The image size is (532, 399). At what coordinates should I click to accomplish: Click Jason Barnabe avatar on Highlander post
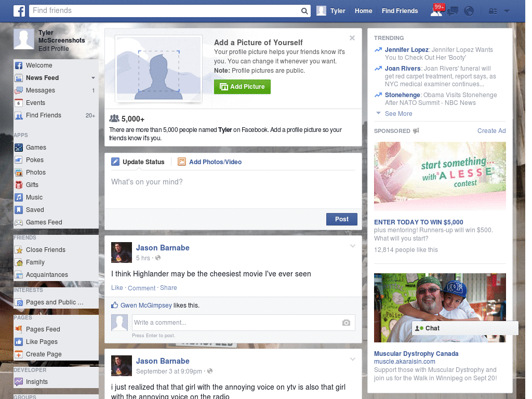click(122, 252)
